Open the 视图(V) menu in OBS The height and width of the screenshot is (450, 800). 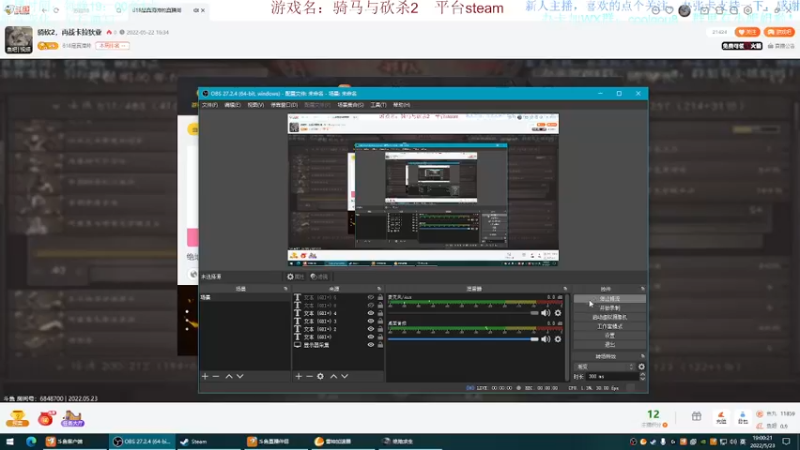pyautogui.click(x=256, y=105)
